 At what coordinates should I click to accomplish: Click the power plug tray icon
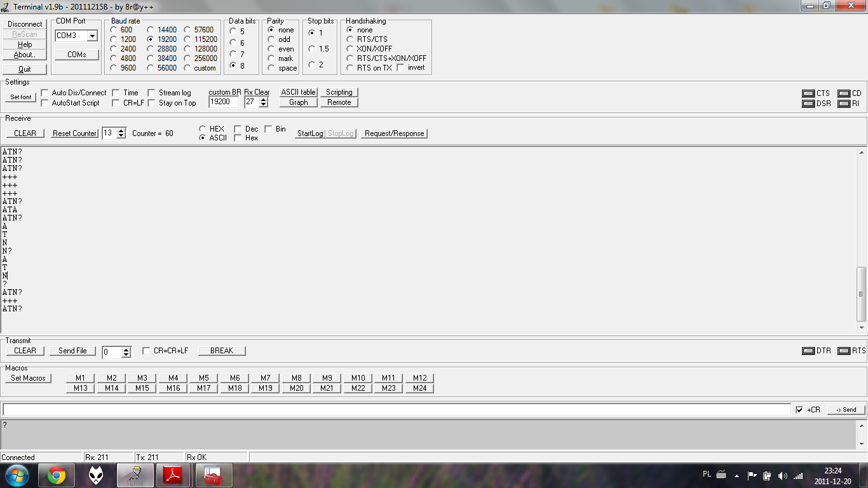click(767, 475)
